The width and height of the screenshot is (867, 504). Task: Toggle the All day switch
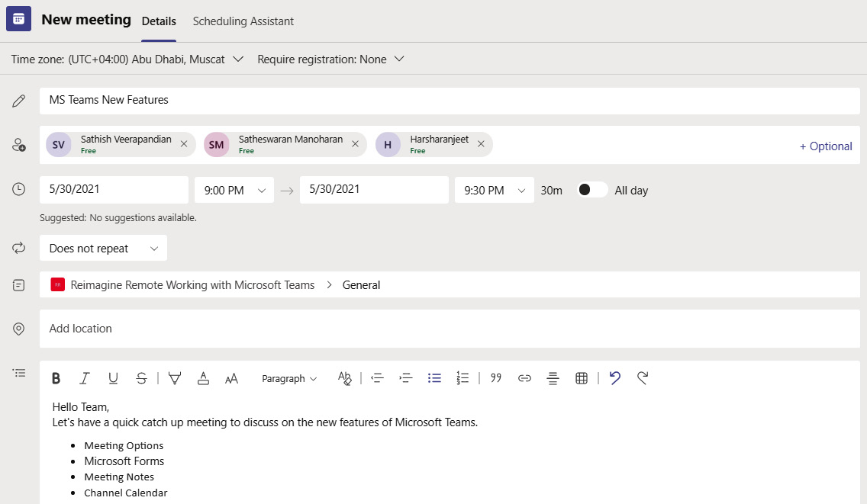(x=591, y=190)
